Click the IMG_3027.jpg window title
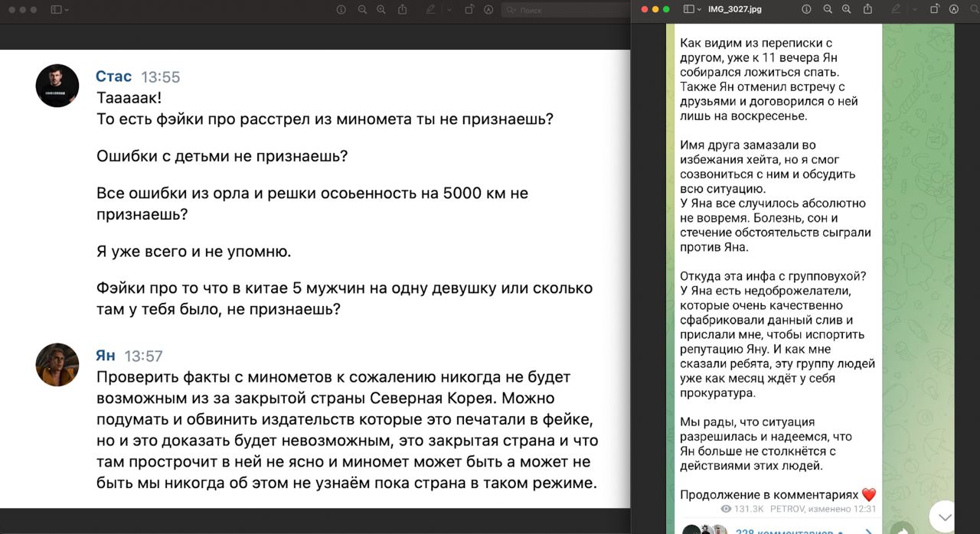Image resolution: width=980 pixels, height=534 pixels. 735,9
